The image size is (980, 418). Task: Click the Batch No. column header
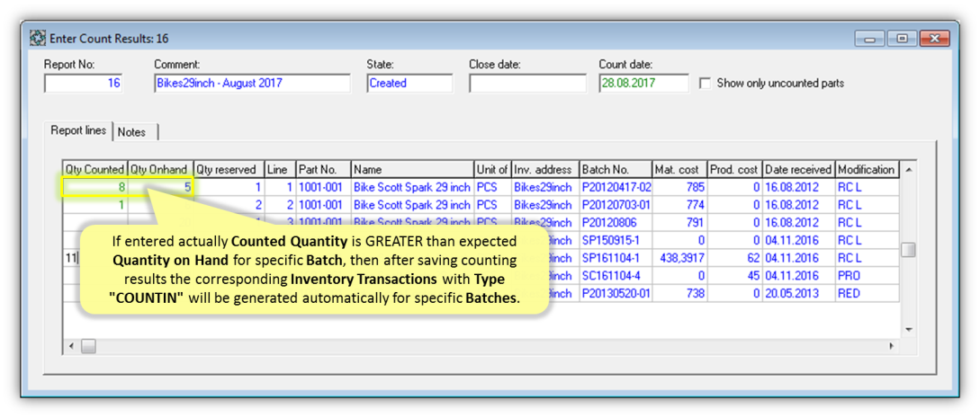coord(616,169)
